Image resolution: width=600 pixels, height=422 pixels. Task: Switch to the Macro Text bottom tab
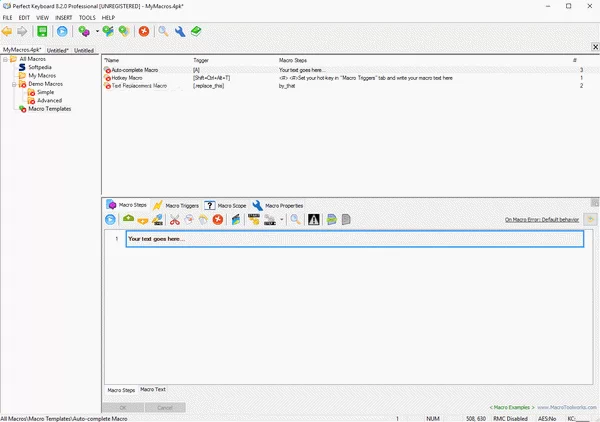(153, 389)
